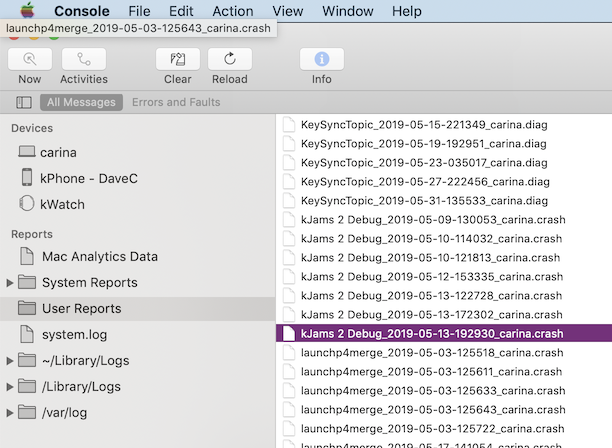Open kJams 2 Debug_2019-05-10-121813 crash report
Viewport: 612px width, 448px height.
coord(430,258)
